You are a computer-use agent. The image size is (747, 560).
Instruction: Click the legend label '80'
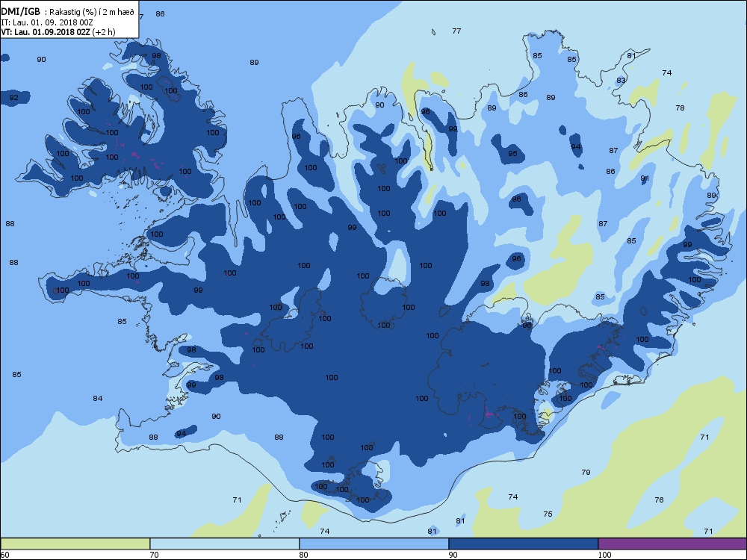point(303,555)
